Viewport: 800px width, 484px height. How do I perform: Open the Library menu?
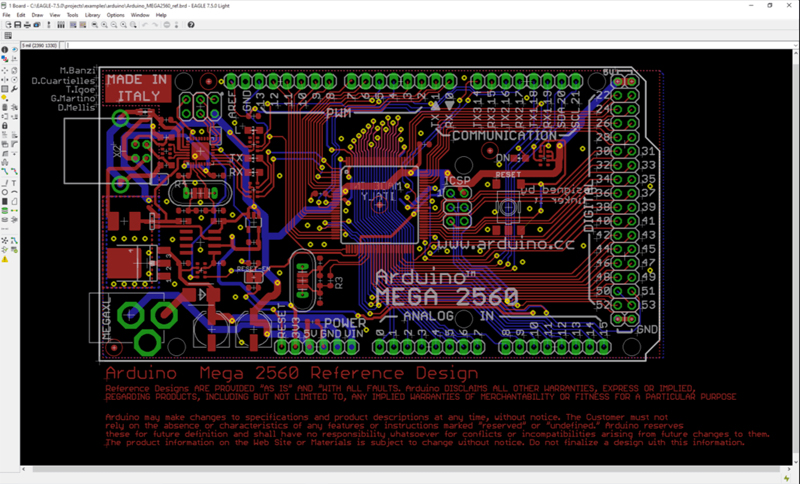click(92, 15)
